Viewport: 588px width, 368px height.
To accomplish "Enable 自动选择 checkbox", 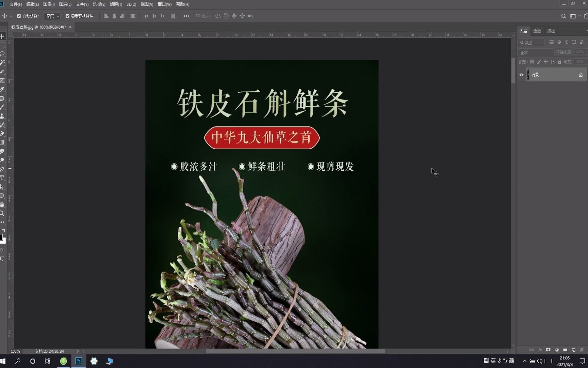I will (19, 16).
